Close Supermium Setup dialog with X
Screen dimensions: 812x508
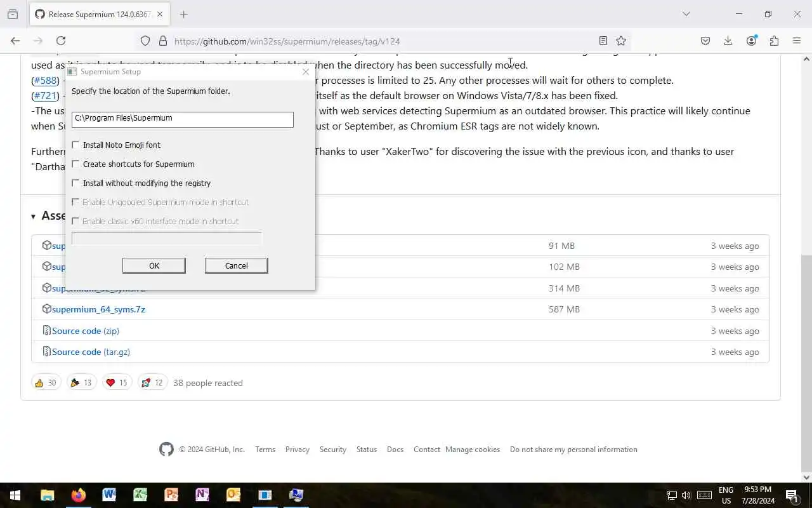306,72
